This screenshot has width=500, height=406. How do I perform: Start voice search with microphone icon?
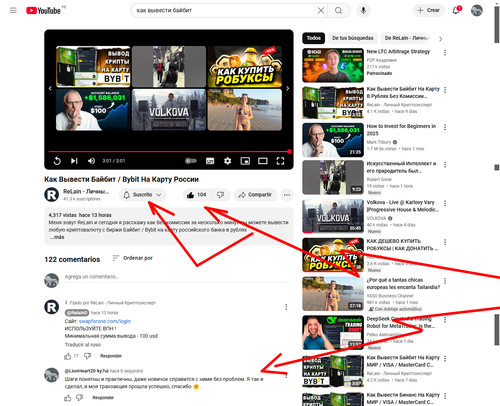[x=363, y=11]
